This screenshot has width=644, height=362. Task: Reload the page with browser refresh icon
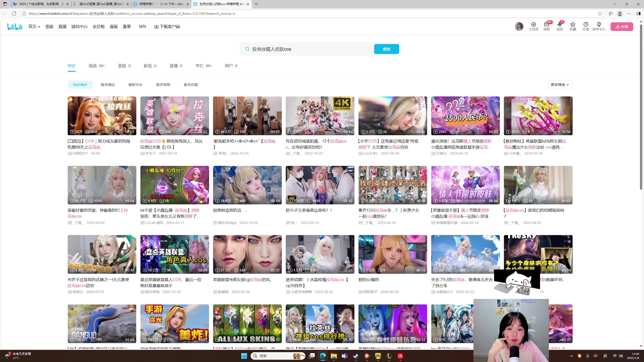coord(14,13)
